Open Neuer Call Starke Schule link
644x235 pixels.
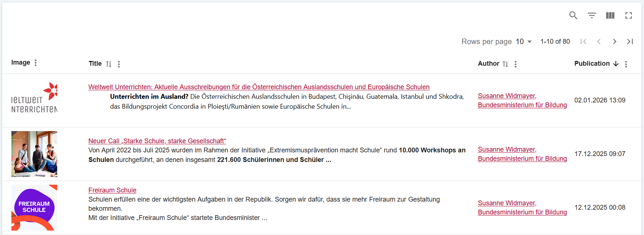(157, 141)
